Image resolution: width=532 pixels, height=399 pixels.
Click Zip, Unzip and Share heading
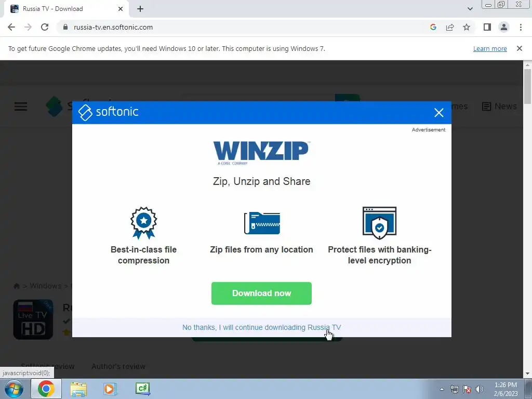tap(262, 181)
